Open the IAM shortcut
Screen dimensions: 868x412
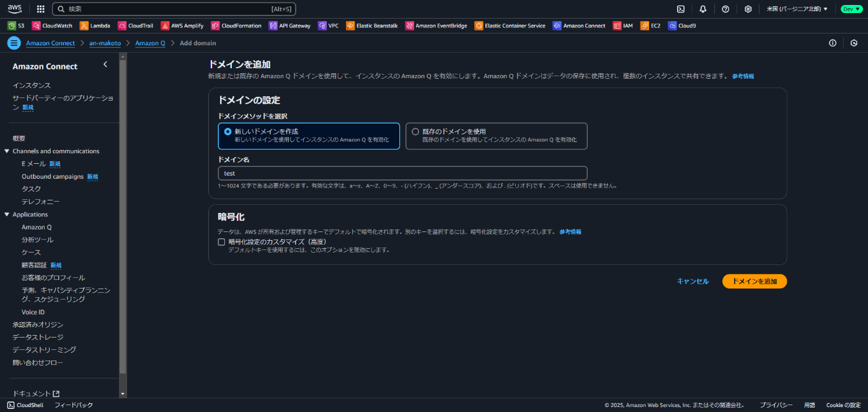(x=623, y=26)
